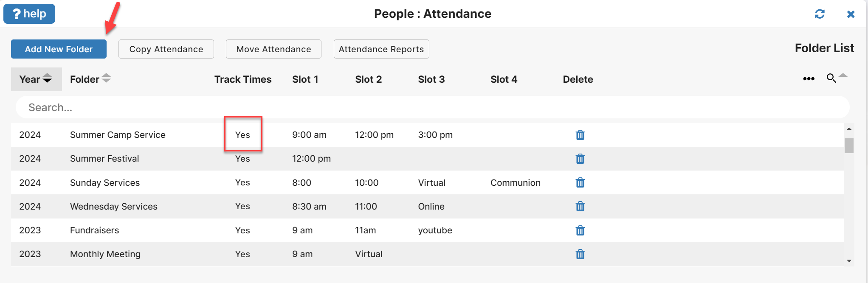Toggle the search magnifier icon

(x=831, y=78)
